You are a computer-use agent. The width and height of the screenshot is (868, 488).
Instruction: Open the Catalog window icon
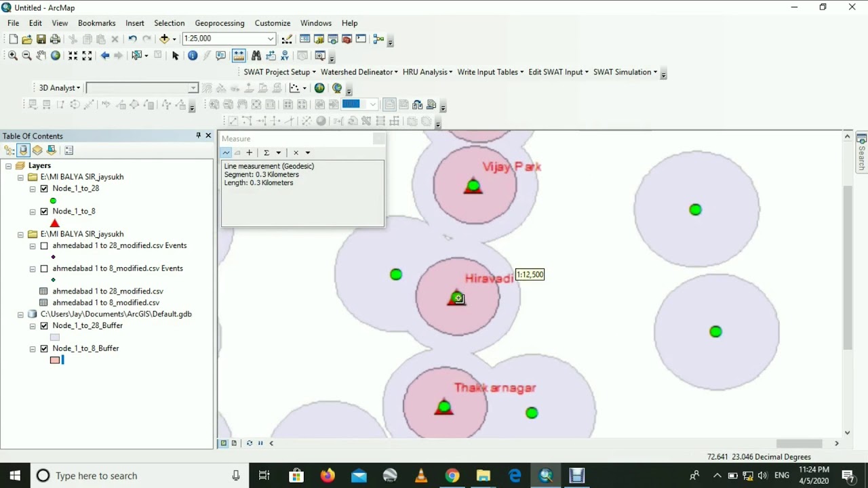pos(319,39)
